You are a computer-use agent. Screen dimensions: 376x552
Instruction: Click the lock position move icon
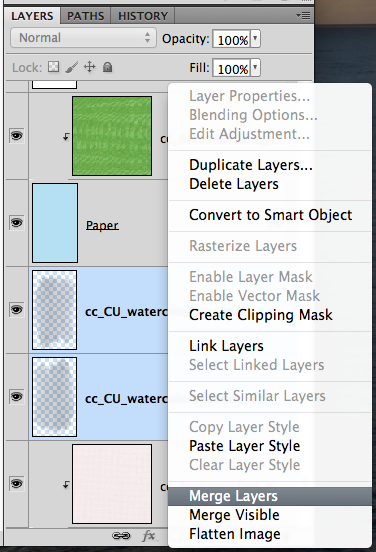click(x=89, y=67)
